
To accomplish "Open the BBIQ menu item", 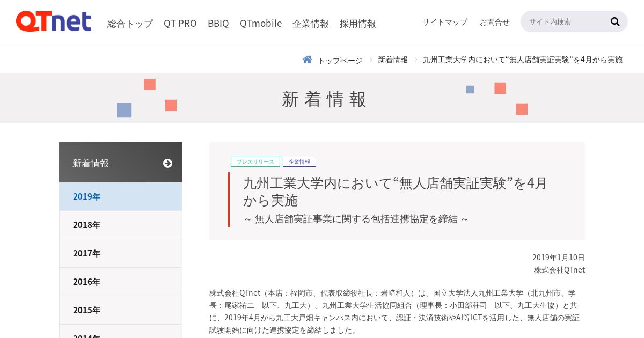I will 218,23.
